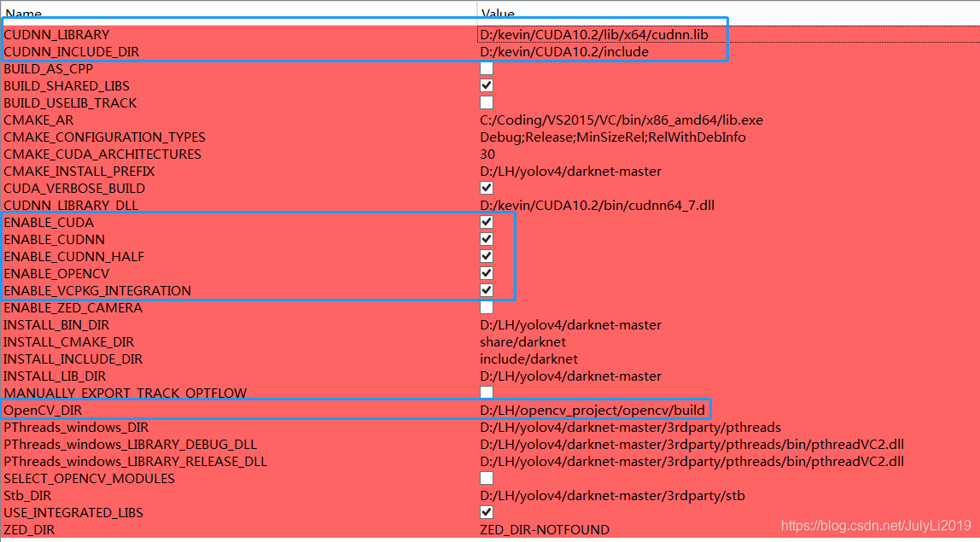Select the CUDNN_LIBRARY_DLL name cell
980x542 pixels.
tap(71, 205)
